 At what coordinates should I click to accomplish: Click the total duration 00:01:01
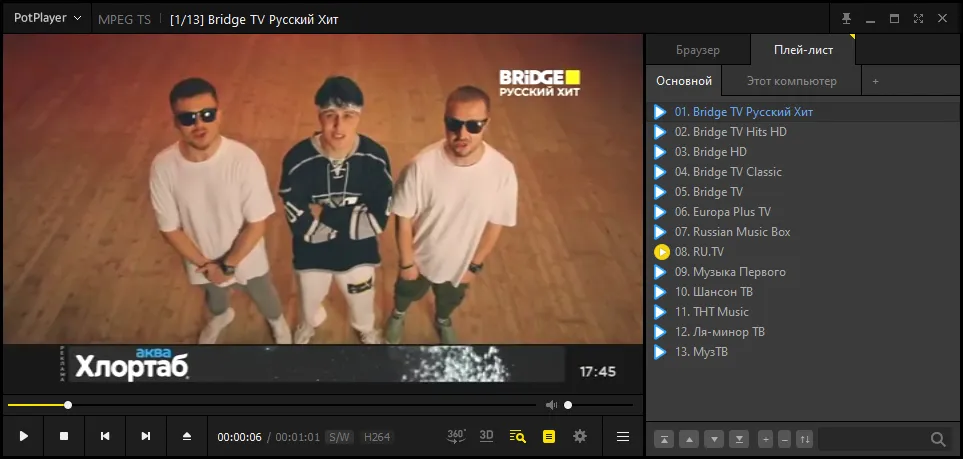click(x=298, y=437)
